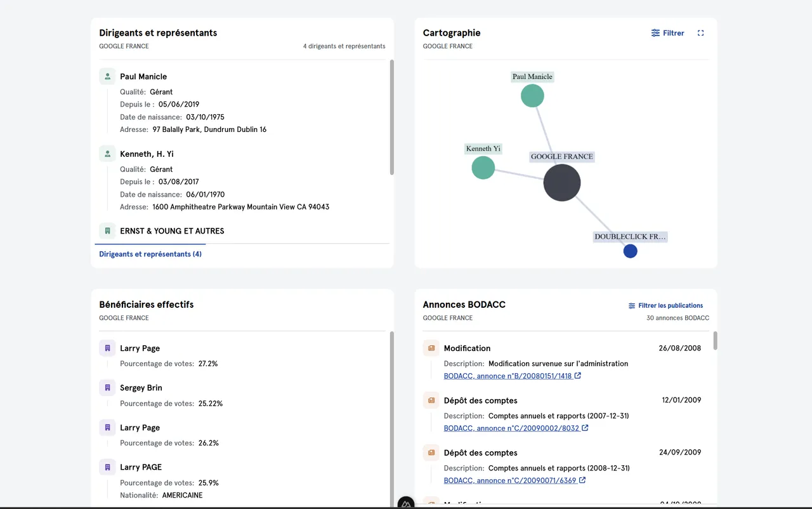Click the name Kenneth, H. Yi in the list
This screenshot has width=812, height=509.
[x=147, y=154]
